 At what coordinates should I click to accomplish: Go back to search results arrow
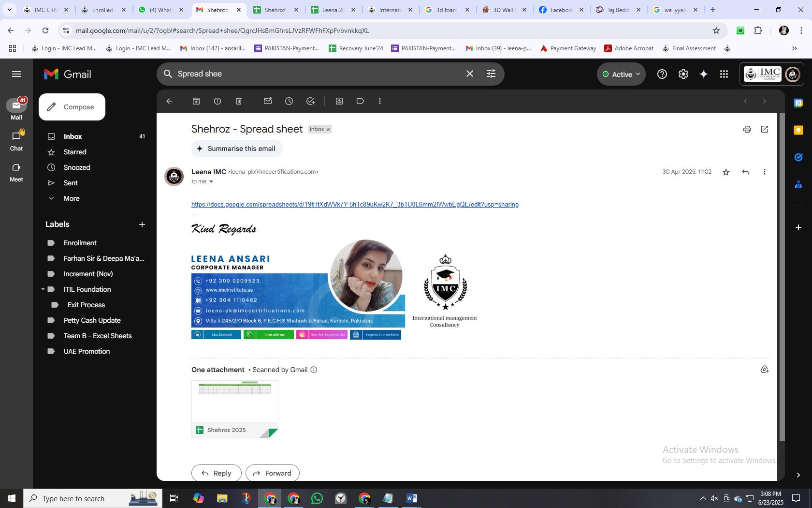pos(169,101)
